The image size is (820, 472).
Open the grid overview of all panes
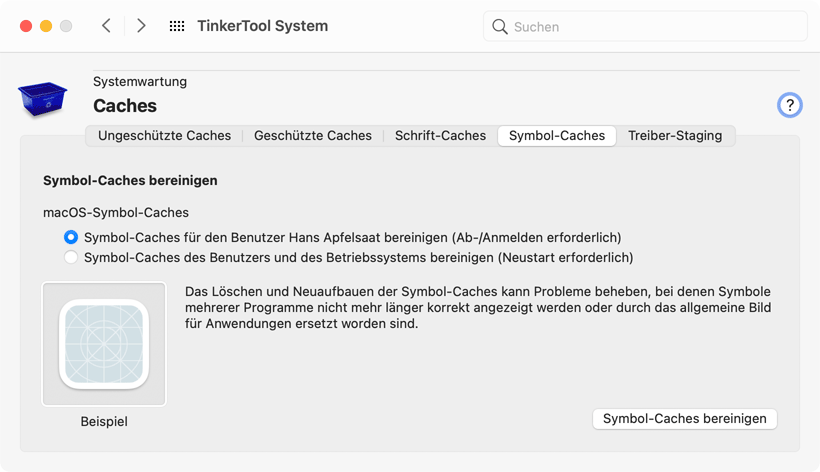point(177,26)
